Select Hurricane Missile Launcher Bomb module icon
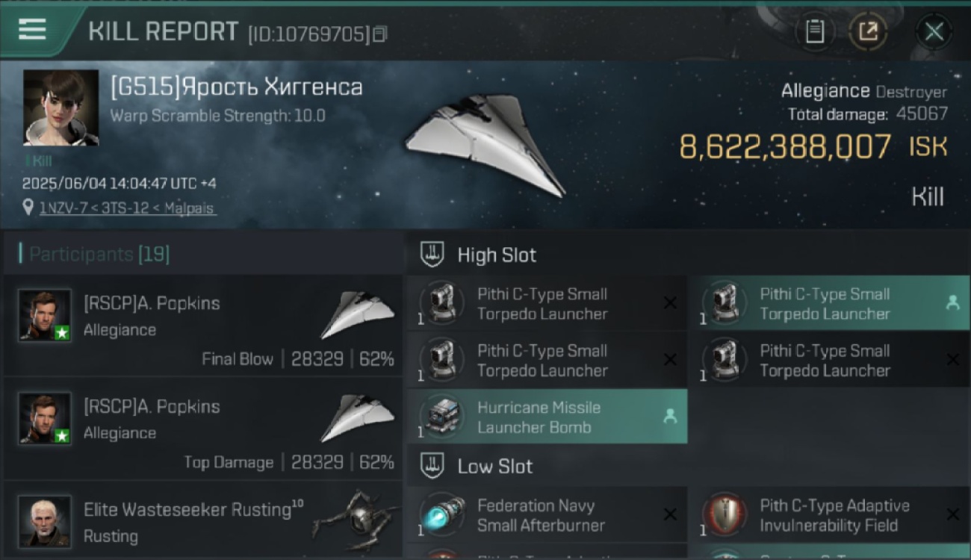 point(440,417)
